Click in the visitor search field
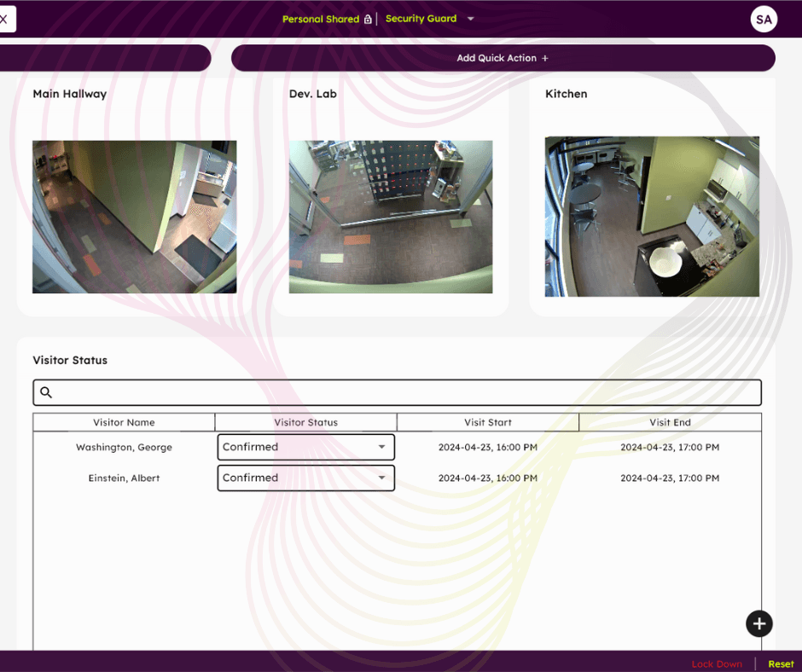 tap(405, 392)
